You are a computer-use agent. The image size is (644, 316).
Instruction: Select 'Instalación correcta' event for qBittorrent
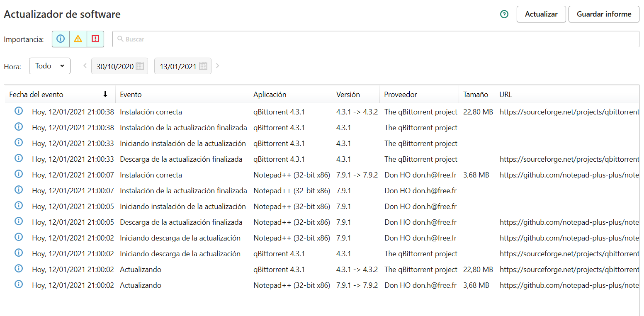(x=151, y=112)
